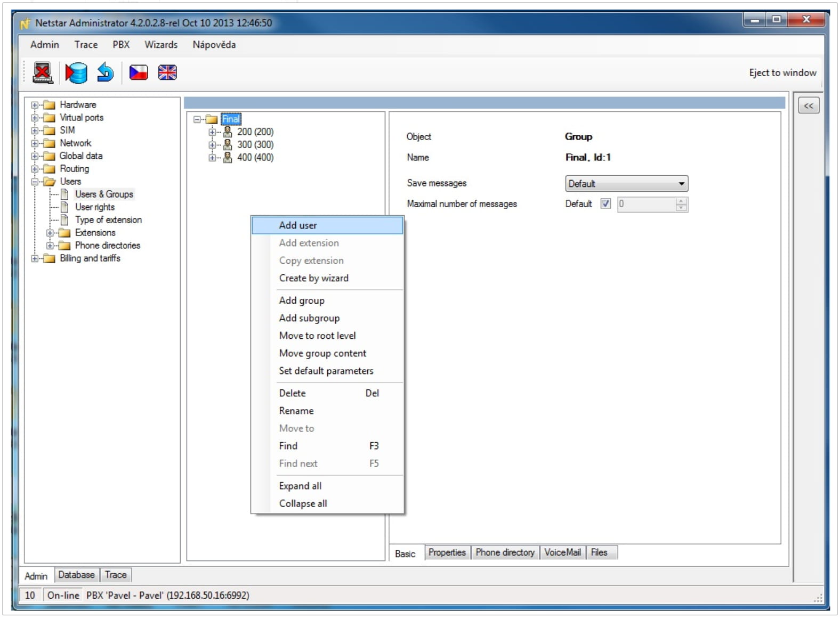Expand the Network tree node
The width and height of the screenshot is (840, 619).
pyautogui.click(x=35, y=143)
